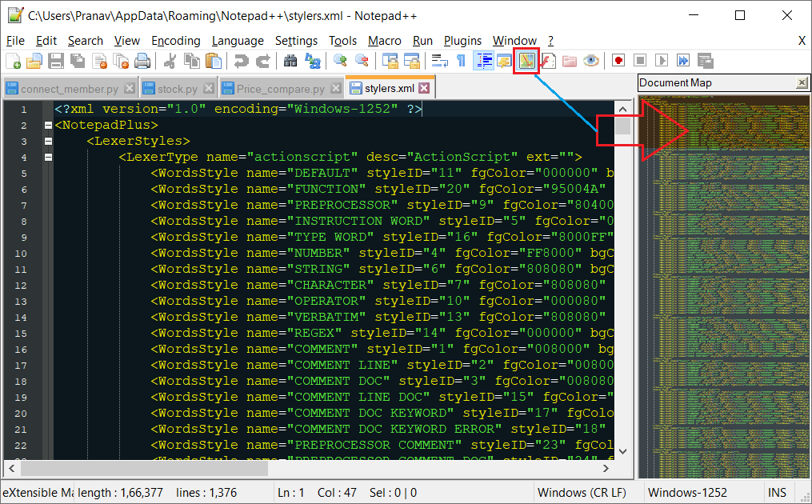Run macro multiple times icon
This screenshot has width=812, height=504.
pos(683,61)
